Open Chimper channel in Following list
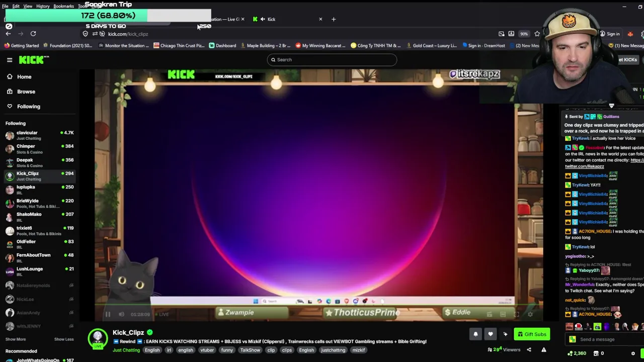The width and height of the screenshot is (644, 362). tap(39, 149)
